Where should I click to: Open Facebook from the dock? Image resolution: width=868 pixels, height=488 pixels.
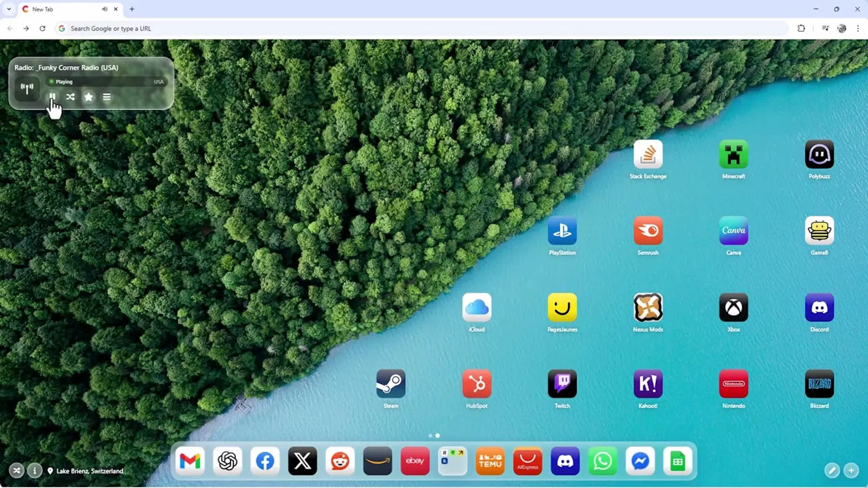[265, 461]
